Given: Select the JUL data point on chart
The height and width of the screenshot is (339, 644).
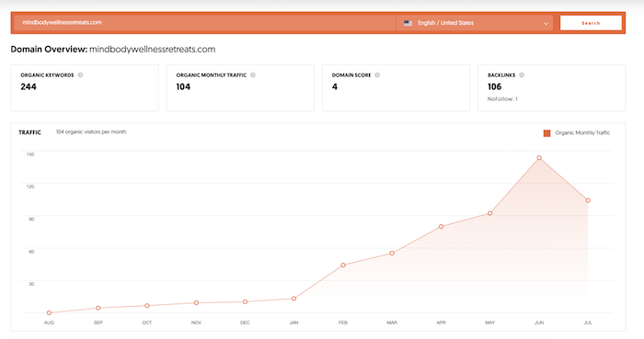Looking at the screenshot, I should point(588,200).
